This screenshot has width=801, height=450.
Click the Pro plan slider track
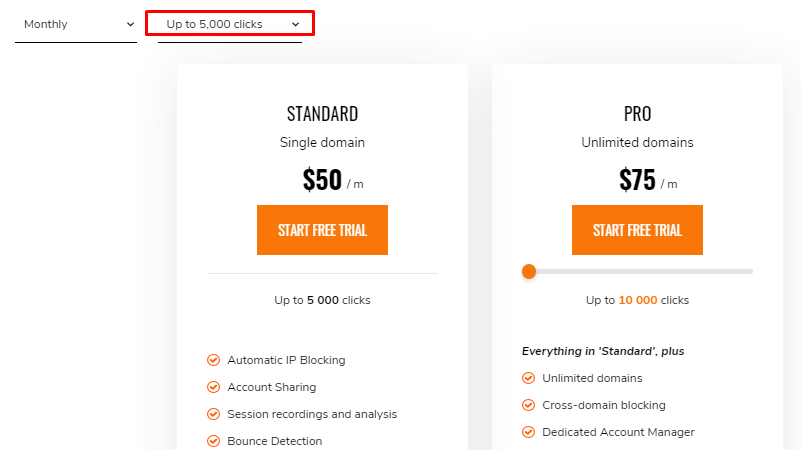(x=660, y=271)
